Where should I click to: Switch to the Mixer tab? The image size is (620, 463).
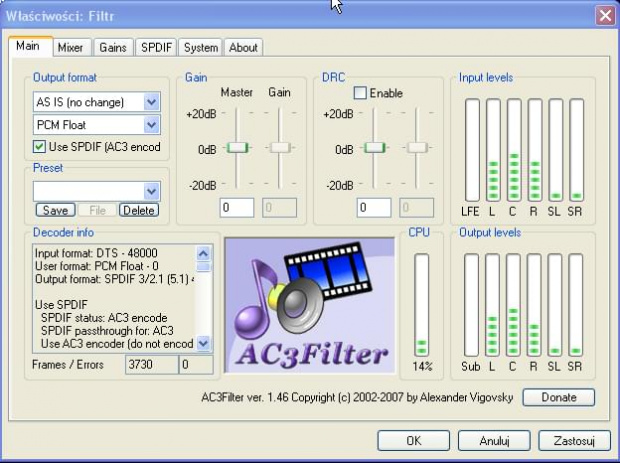tap(70, 47)
